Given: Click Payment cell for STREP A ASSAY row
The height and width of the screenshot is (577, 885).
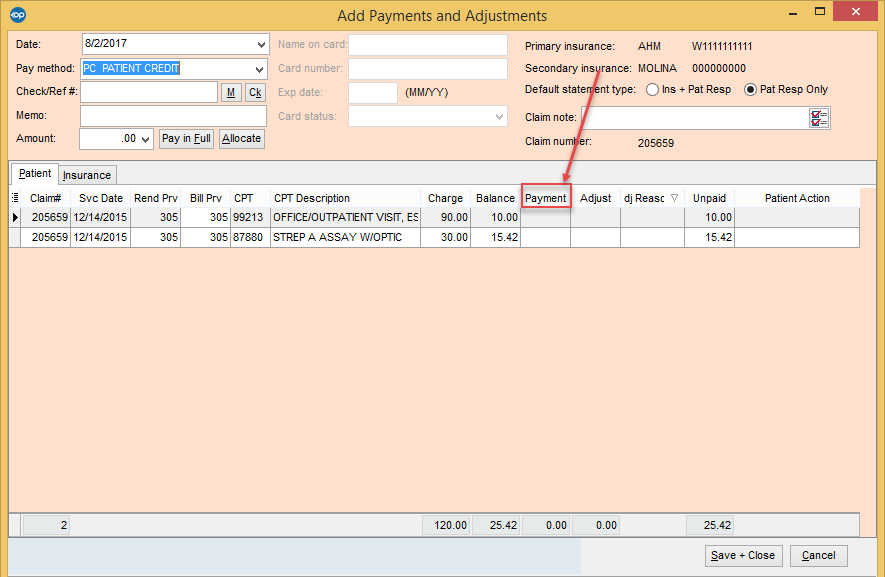Looking at the screenshot, I should point(545,238).
